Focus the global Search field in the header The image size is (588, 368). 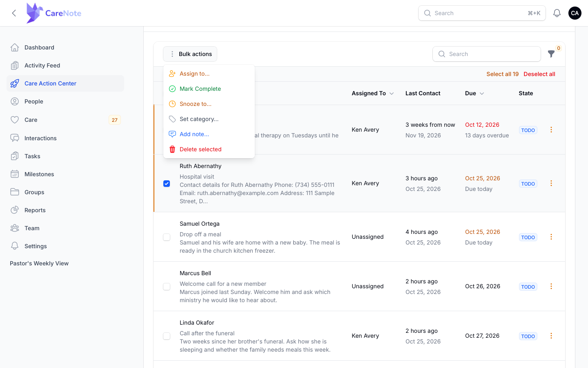pos(482,13)
